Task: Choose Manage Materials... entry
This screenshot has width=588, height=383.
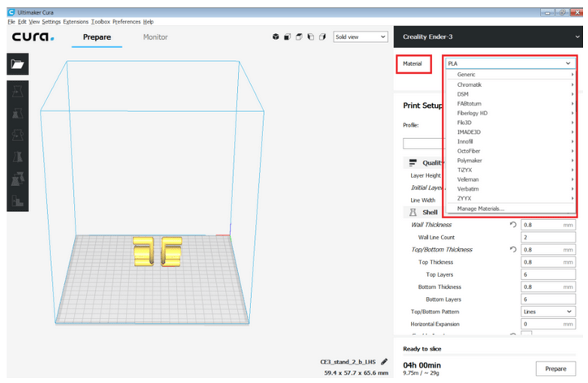Action: [x=511, y=209]
